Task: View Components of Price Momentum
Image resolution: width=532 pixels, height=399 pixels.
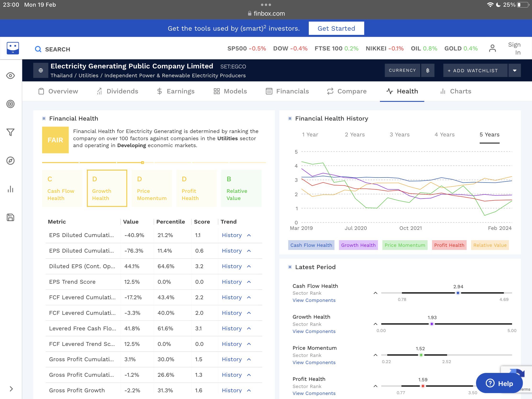Action: [314, 362]
